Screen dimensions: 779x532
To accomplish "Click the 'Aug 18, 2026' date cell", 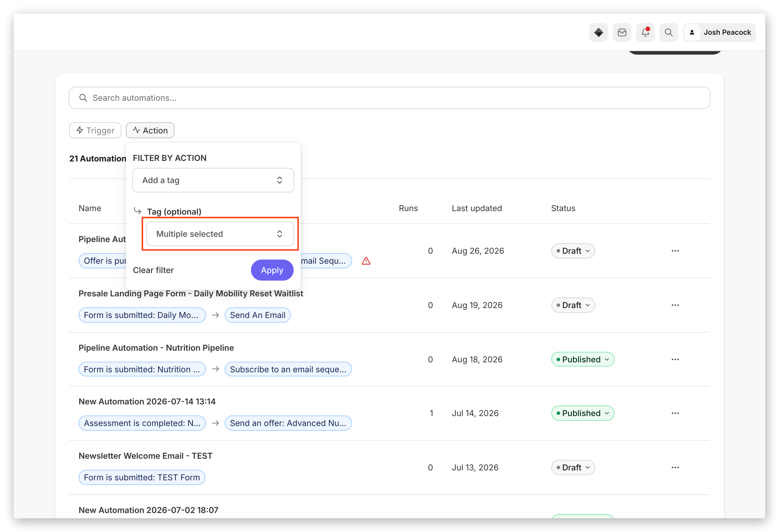I will point(477,359).
